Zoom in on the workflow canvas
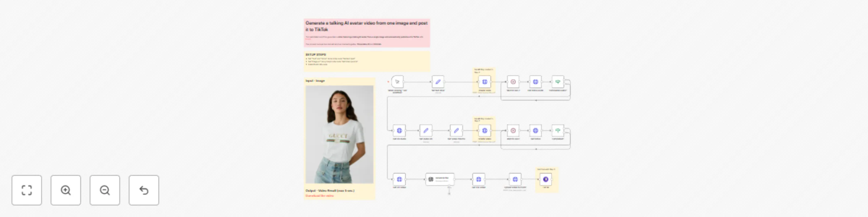 tap(66, 190)
